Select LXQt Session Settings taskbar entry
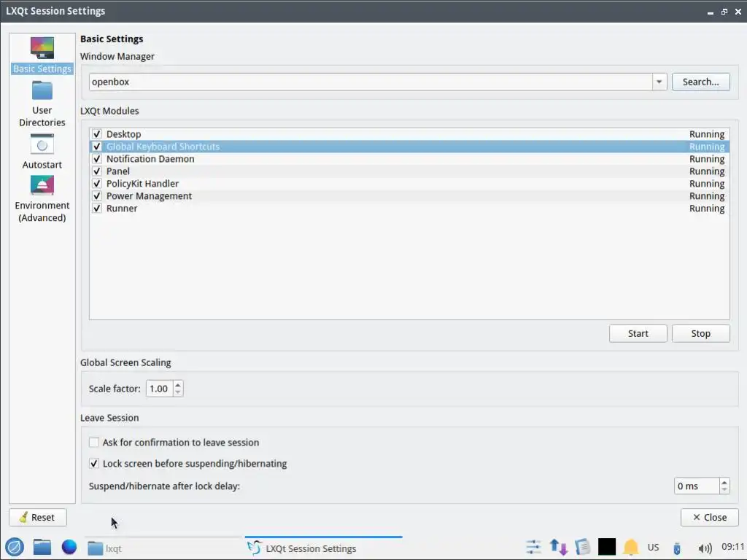Viewport: 747px width, 560px height. [323, 548]
